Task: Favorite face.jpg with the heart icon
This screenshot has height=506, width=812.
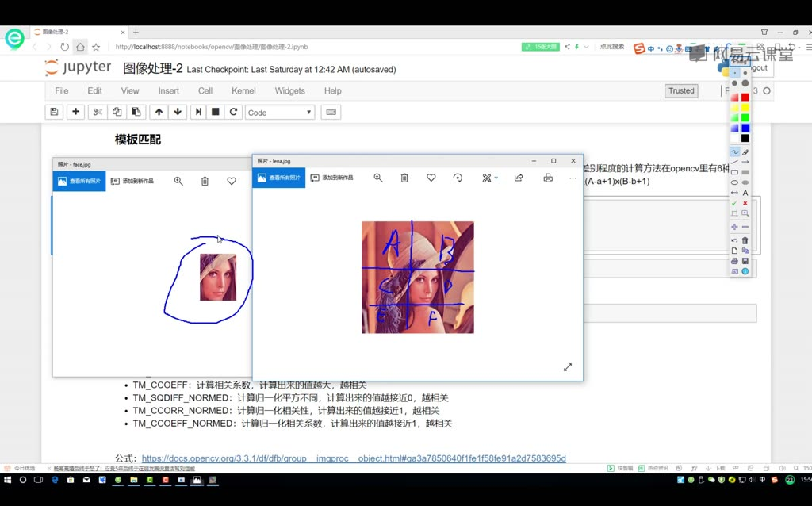Action: [232, 181]
